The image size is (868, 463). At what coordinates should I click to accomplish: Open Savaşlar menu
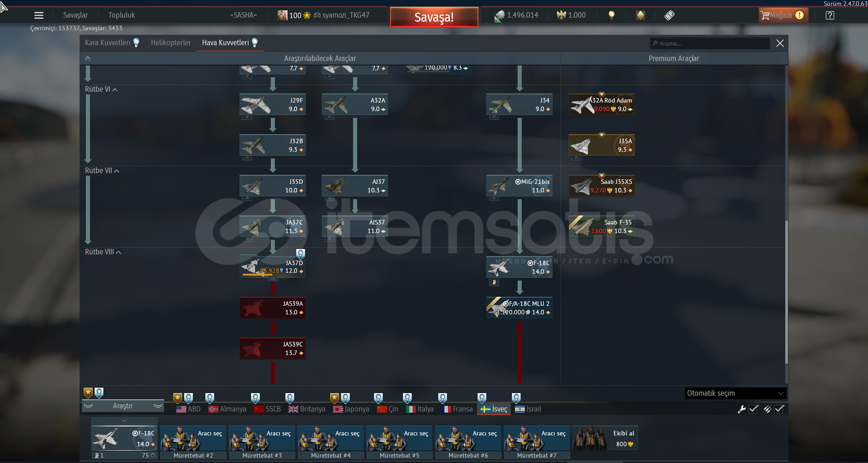tap(75, 15)
